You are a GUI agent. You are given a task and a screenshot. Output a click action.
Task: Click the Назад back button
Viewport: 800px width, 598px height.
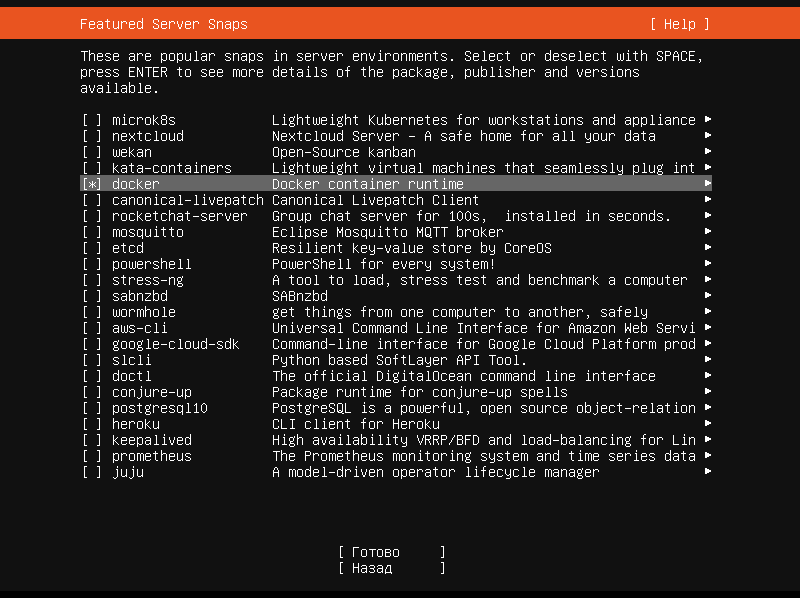pos(392,568)
